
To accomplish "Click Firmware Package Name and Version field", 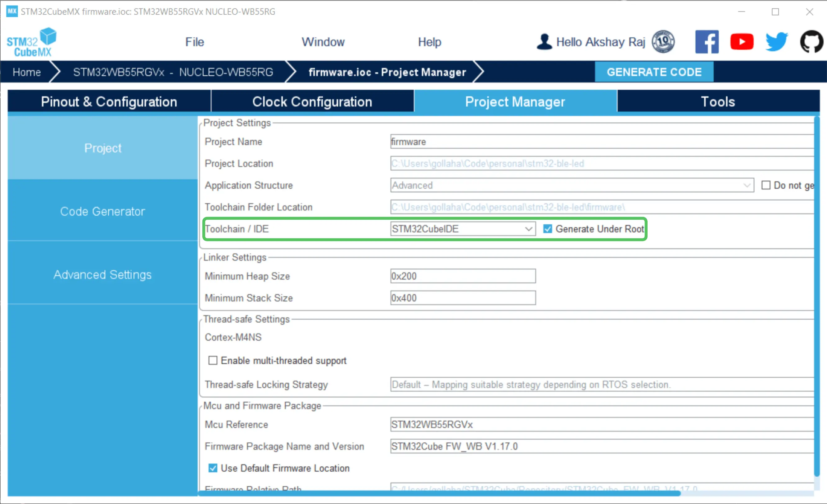I will coord(602,446).
